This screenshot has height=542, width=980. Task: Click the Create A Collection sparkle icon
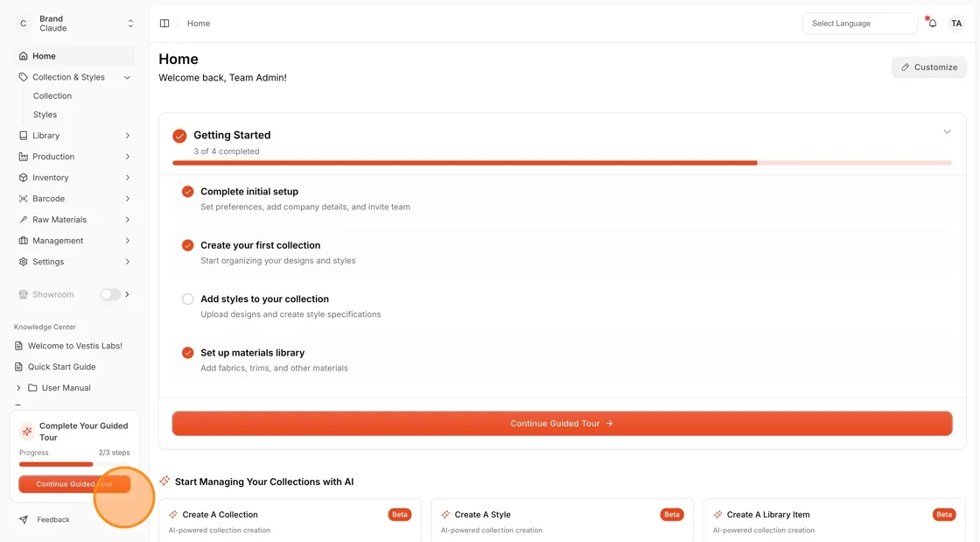click(x=173, y=515)
